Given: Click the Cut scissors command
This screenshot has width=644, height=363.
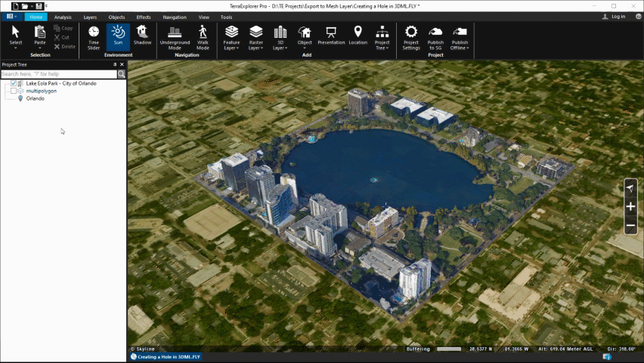Looking at the screenshot, I should (62, 37).
